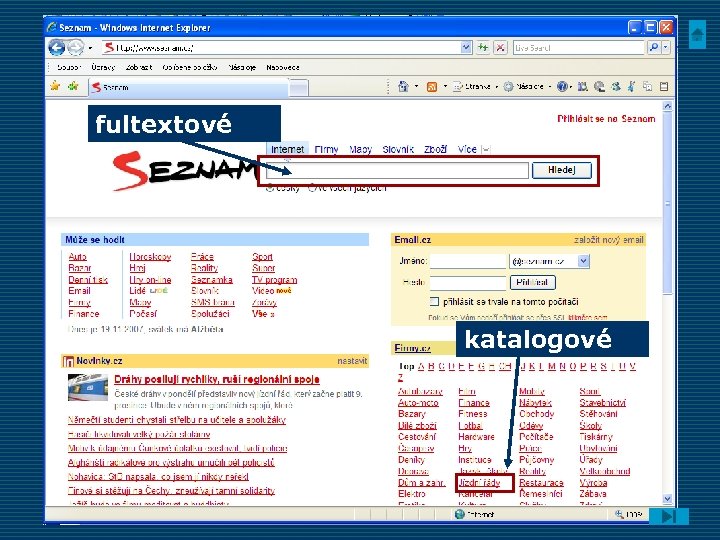This screenshot has height=540, width=720.
Task: Focus the Seznam fulltext search field
Action: 398,170
